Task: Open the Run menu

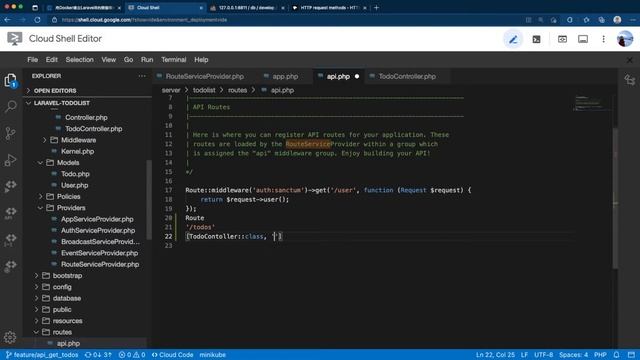Action: coord(147,60)
